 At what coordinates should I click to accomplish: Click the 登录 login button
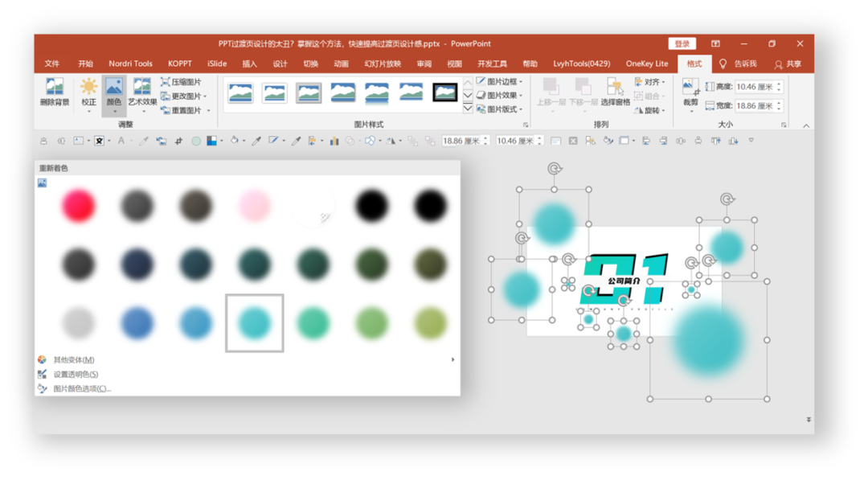coord(682,43)
